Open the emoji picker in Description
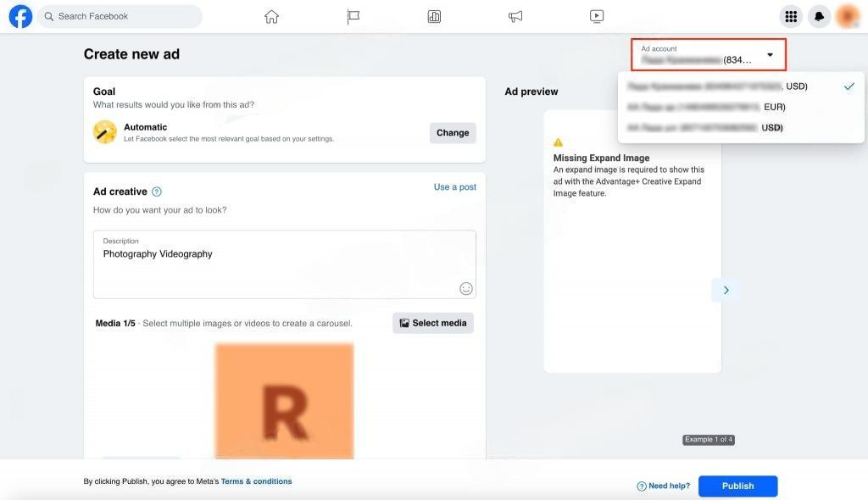Viewport: 868px width, 500px height. click(466, 288)
